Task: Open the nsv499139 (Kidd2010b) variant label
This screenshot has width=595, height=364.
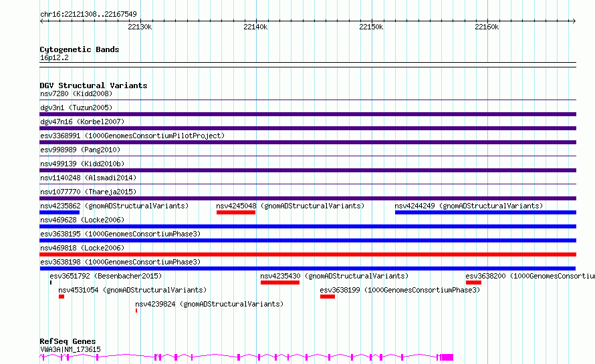Action: (82, 164)
